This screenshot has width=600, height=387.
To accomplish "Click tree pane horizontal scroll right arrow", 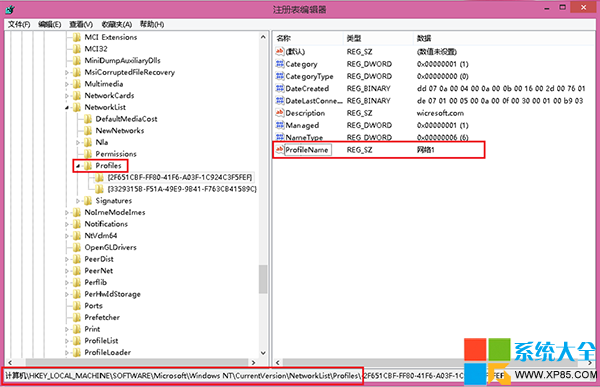I will [253, 362].
